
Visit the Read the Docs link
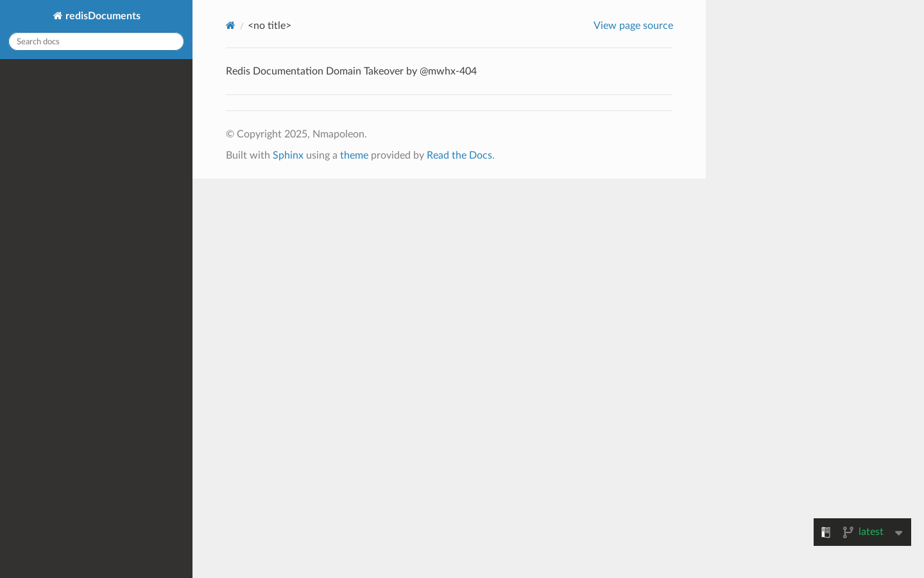[x=459, y=155]
